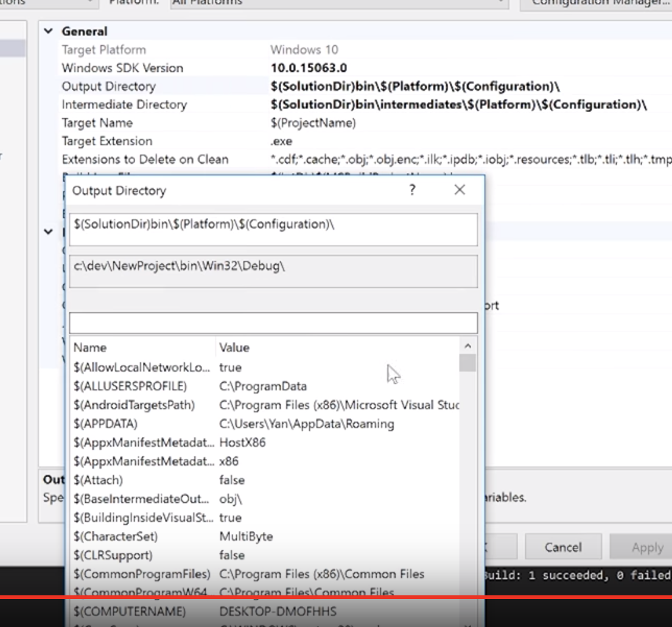This screenshot has height=627, width=672.
Task: Select the Output Directory property row
Action: (x=109, y=86)
